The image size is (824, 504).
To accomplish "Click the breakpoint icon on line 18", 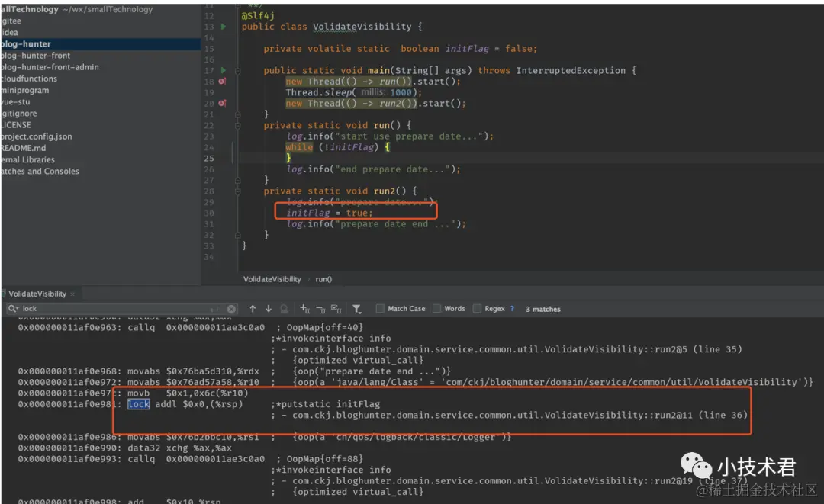I will coord(222,82).
